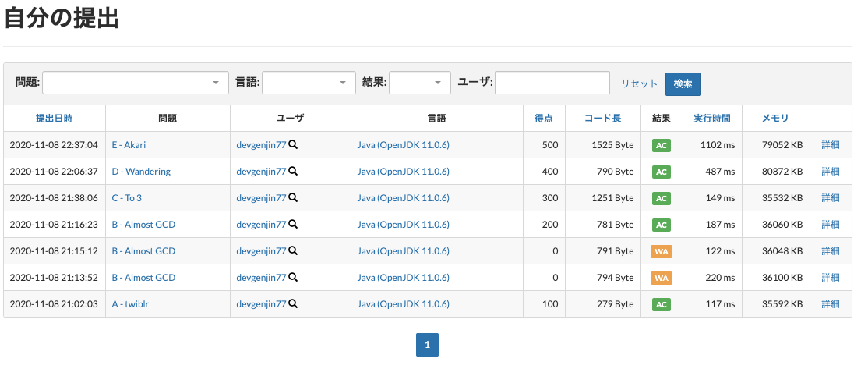Image resolution: width=868 pixels, height=369 pixels.
Task: Click Java (OpenJDK 11.0.6) in E - Akari row
Action: coord(403,145)
